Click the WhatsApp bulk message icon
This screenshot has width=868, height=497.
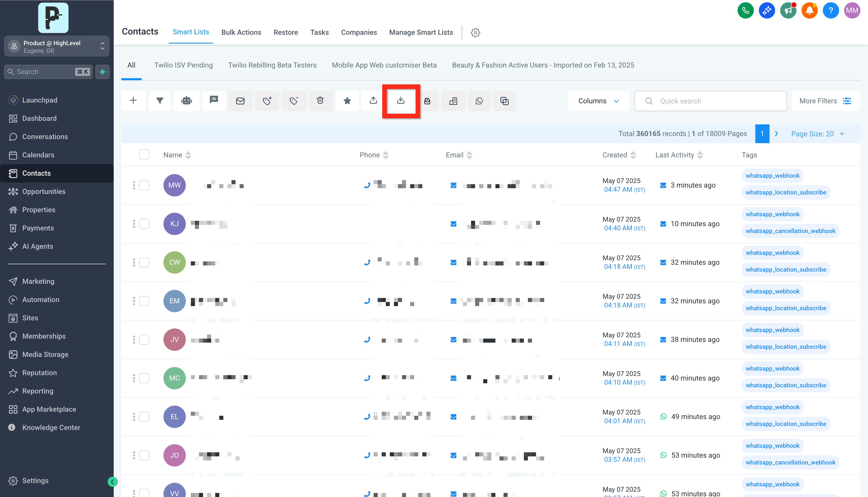tap(479, 101)
